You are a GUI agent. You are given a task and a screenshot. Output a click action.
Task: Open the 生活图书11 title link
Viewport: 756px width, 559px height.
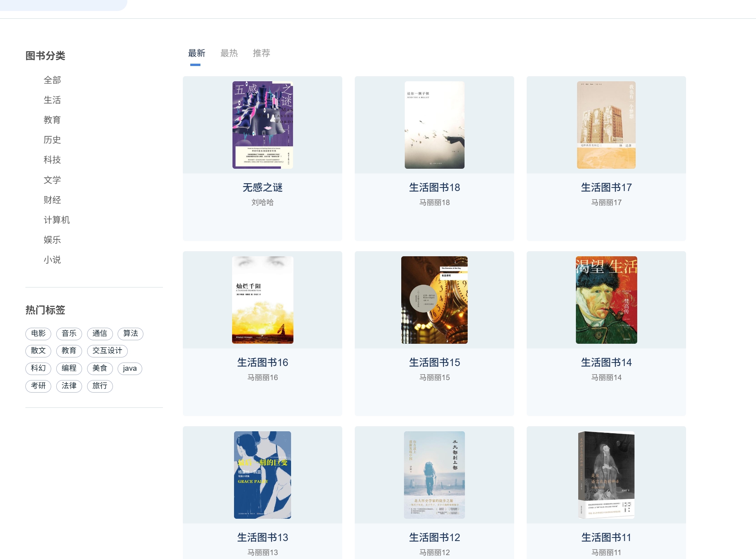(x=606, y=538)
